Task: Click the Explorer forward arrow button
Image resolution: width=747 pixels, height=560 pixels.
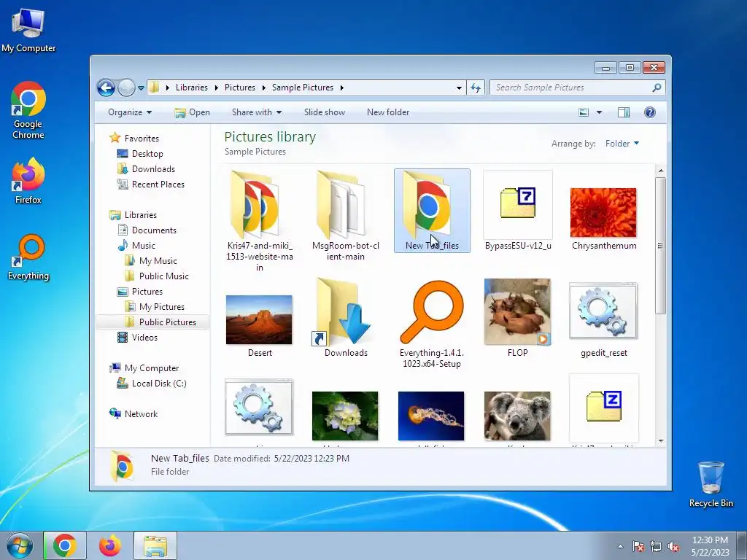Action: (125, 87)
